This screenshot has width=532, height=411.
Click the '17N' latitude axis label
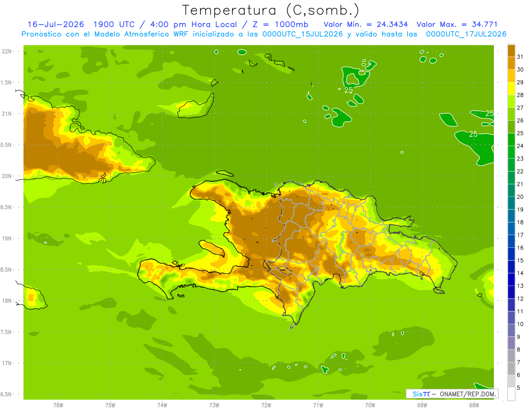coord(8,363)
